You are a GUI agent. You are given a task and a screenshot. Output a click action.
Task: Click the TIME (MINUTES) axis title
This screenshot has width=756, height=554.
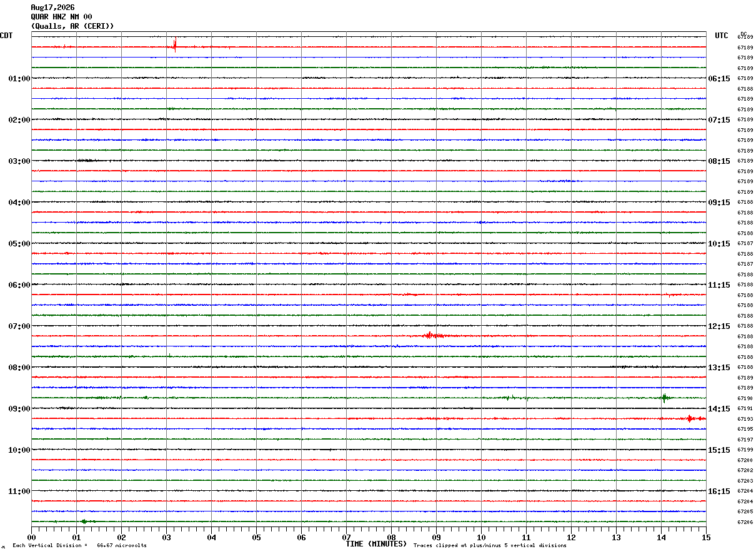[377, 544]
